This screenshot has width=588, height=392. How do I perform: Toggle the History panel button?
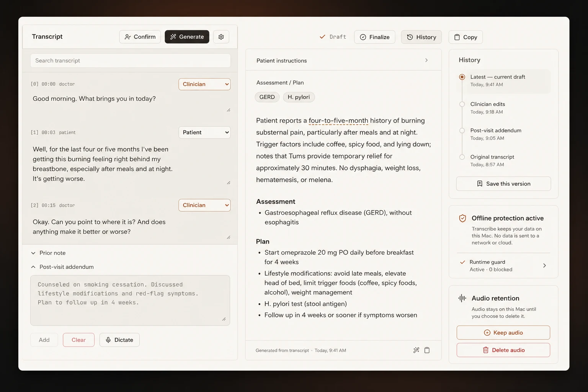(421, 37)
